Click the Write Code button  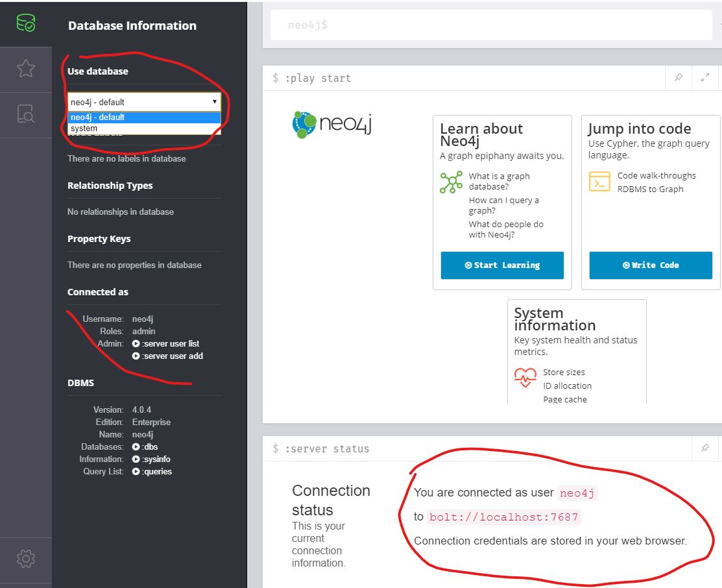click(651, 265)
